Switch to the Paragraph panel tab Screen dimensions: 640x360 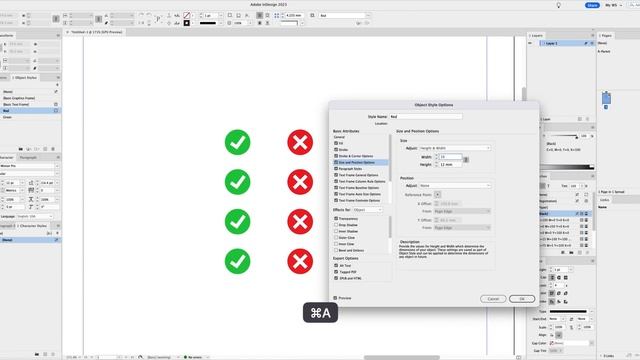click(x=28, y=158)
